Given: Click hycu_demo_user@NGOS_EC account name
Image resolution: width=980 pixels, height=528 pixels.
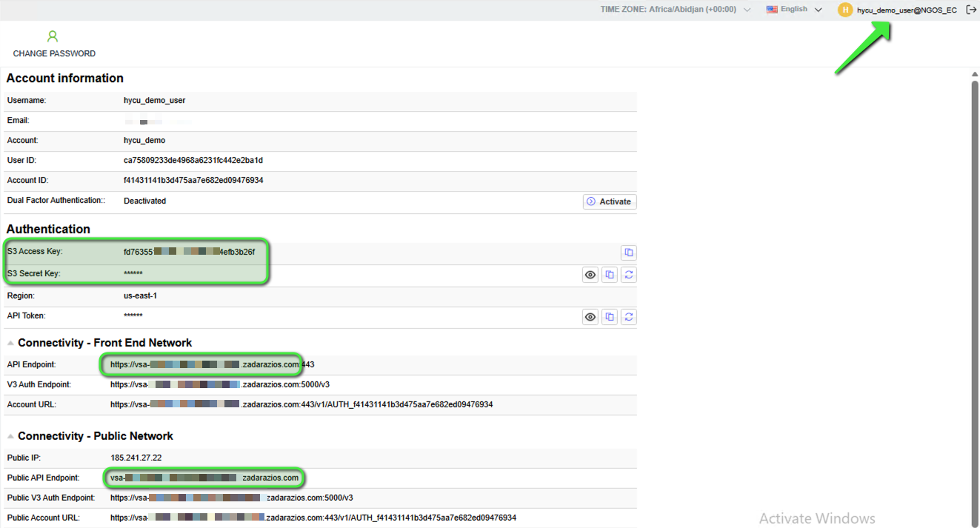Looking at the screenshot, I should click(907, 10).
